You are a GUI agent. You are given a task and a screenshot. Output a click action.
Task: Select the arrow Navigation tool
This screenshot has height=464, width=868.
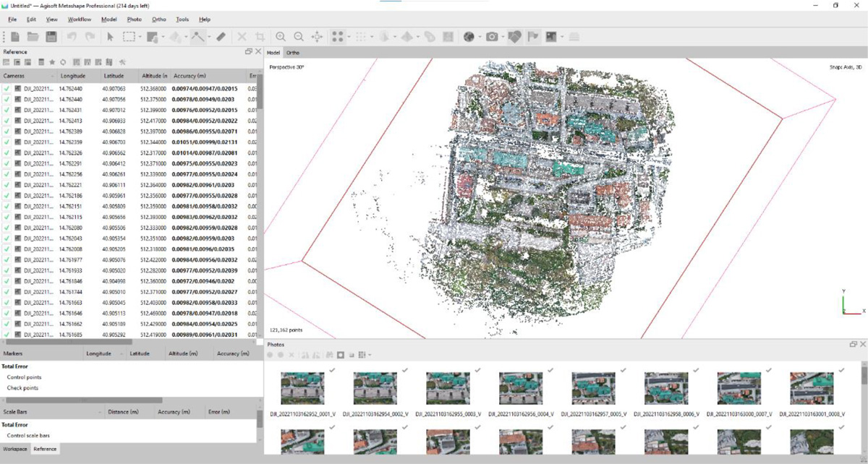[111, 36]
